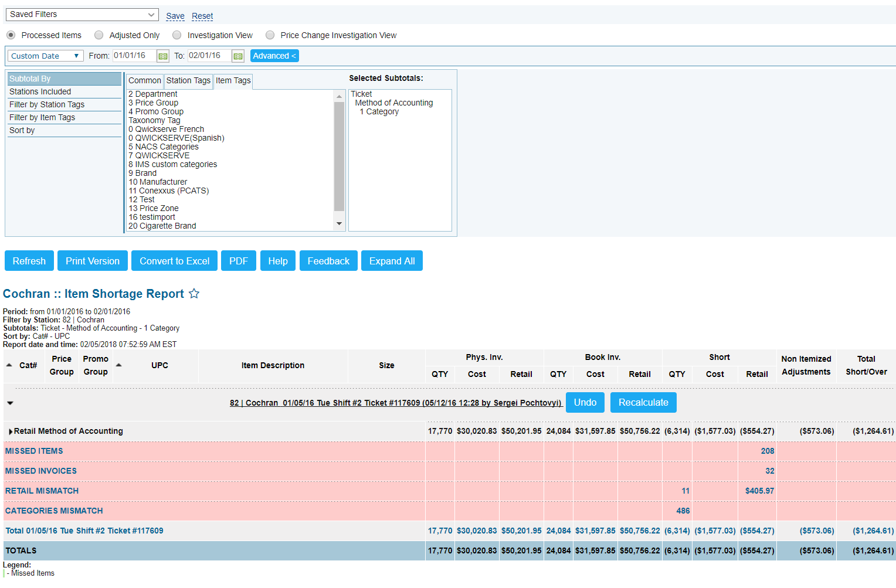This screenshot has height=588, width=896.
Task: Switch to the Station Tags tab
Action: click(x=188, y=80)
